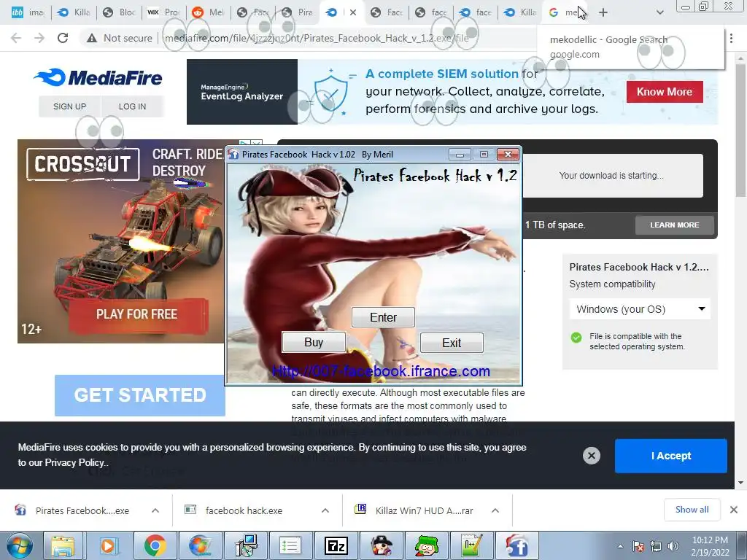Expand options for Pirates Facebook exe download

click(155, 510)
